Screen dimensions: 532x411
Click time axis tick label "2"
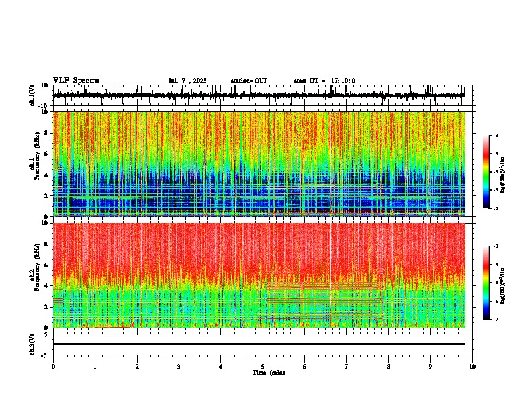click(137, 367)
